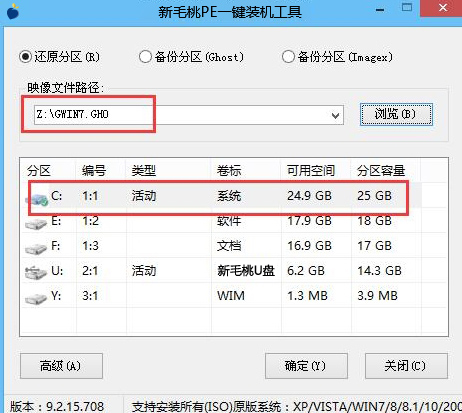The width and height of the screenshot is (462, 413).
Task: Minimize the 新毛桃PE window
Action: point(380,10)
